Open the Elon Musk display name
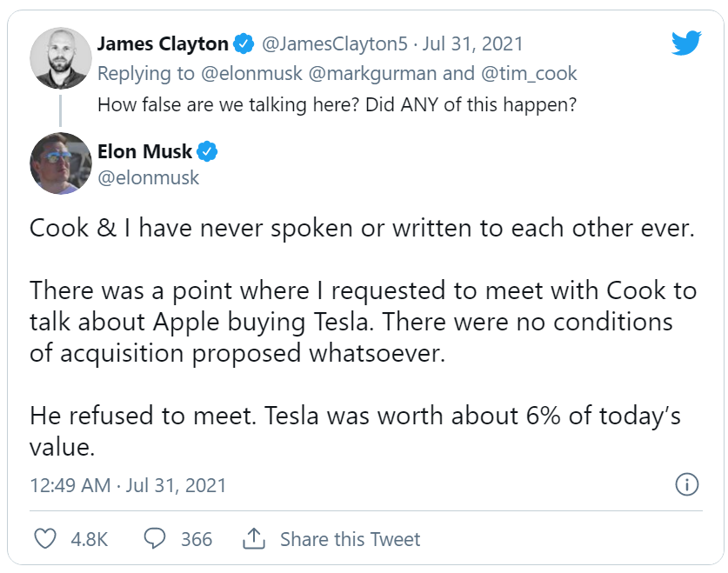The image size is (728, 573). [x=145, y=152]
